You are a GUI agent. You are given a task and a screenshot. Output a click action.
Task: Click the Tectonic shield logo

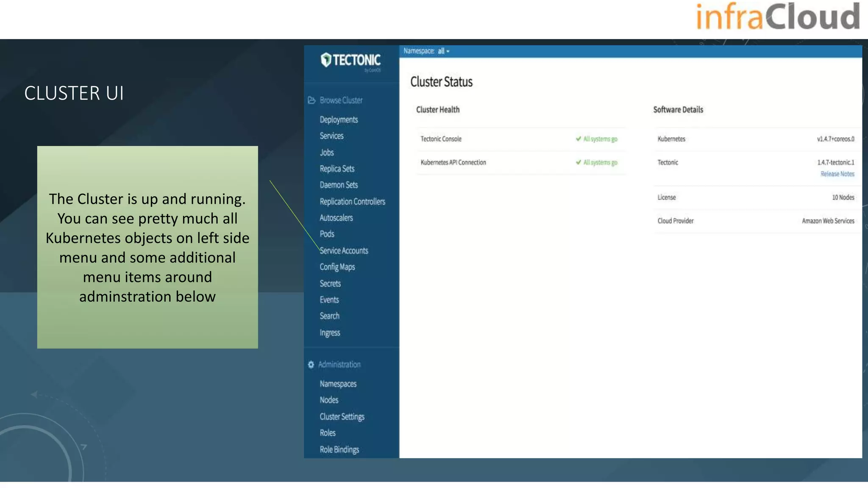pyautogui.click(x=326, y=60)
